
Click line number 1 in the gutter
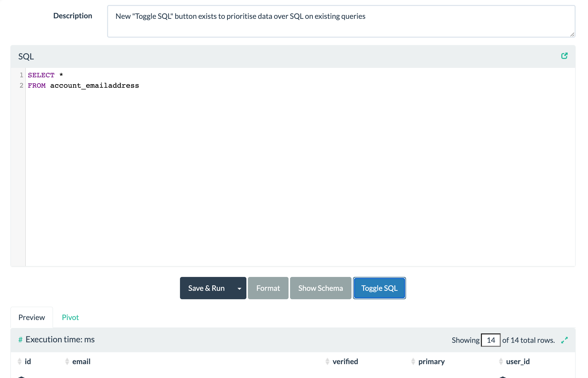point(21,75)
